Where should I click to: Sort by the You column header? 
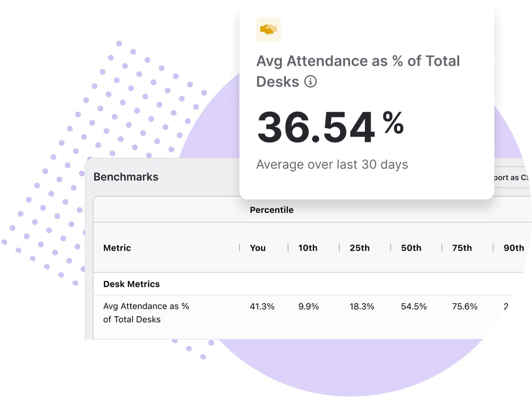[258, 248]
